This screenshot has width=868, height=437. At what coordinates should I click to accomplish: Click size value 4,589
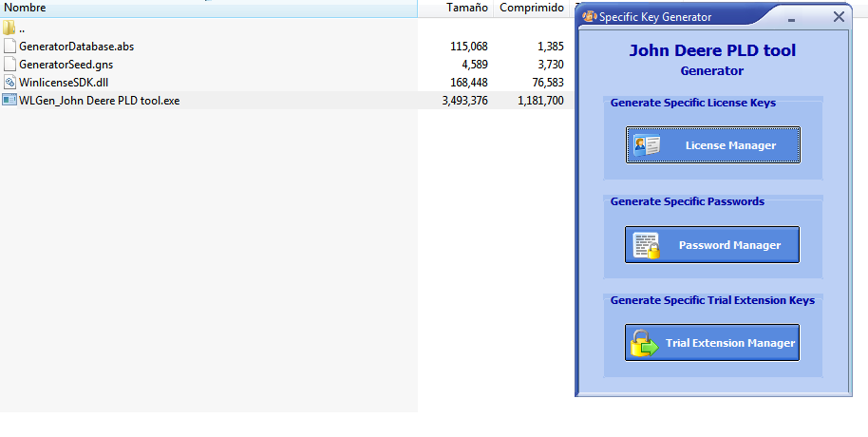475,65
